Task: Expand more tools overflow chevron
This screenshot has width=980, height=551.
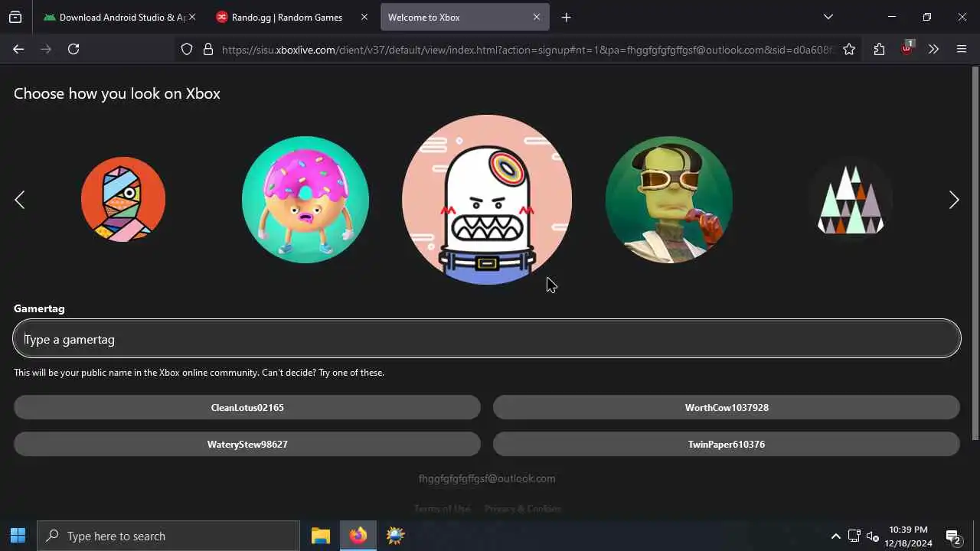Action: tap(933, 49)
